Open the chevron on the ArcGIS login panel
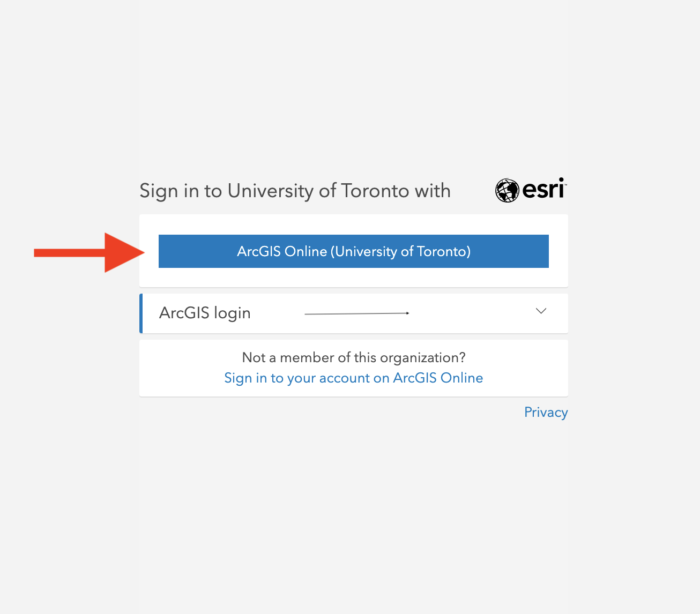700x614 pixels. (x=541, y=311)
